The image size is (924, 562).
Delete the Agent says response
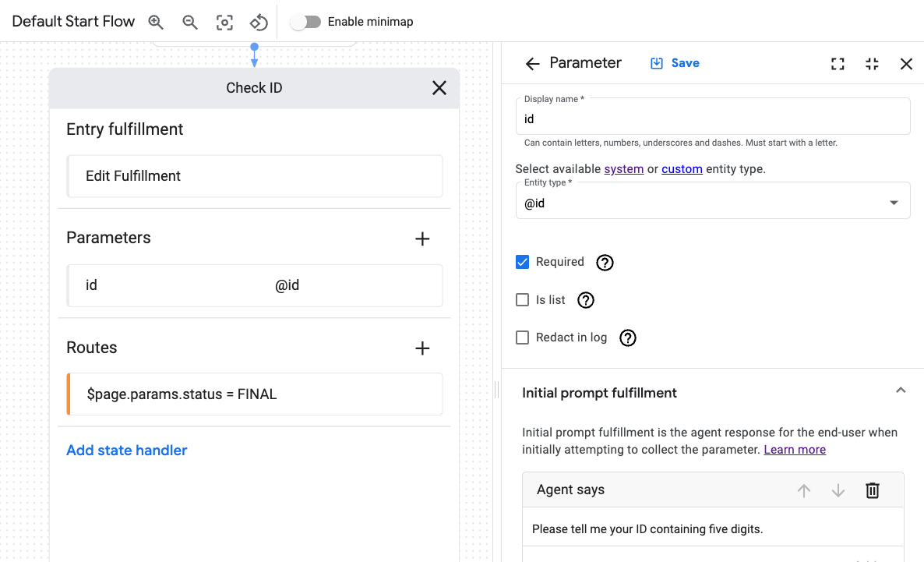pyautogui.click(x=873, y=490)
